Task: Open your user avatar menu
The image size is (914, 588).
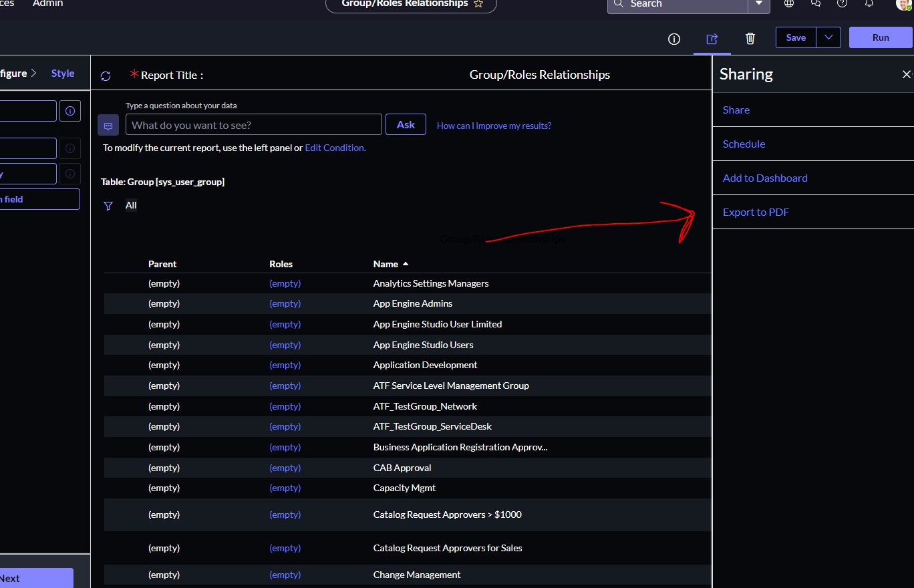Action: 902,5
